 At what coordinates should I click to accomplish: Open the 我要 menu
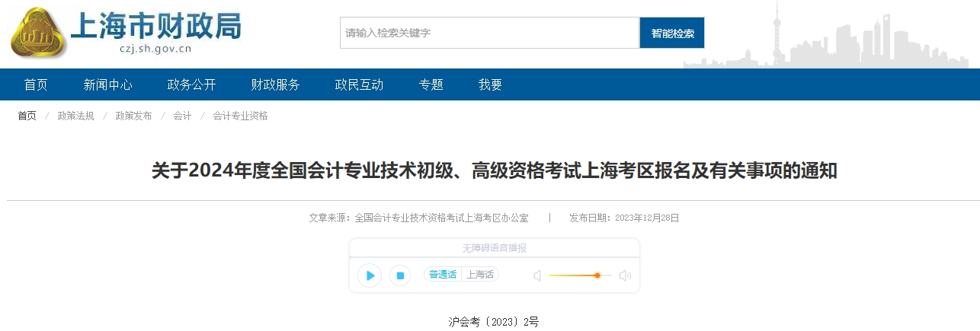point(491,84)
